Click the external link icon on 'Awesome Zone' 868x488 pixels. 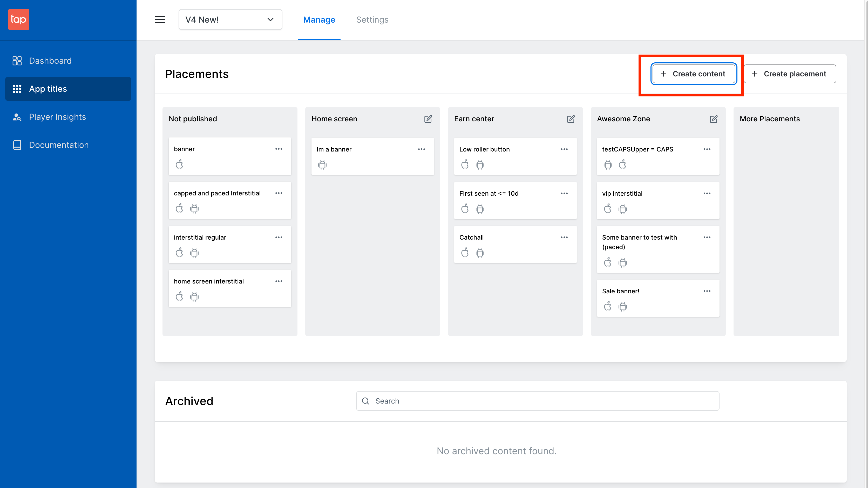click(x=713, y=119)
